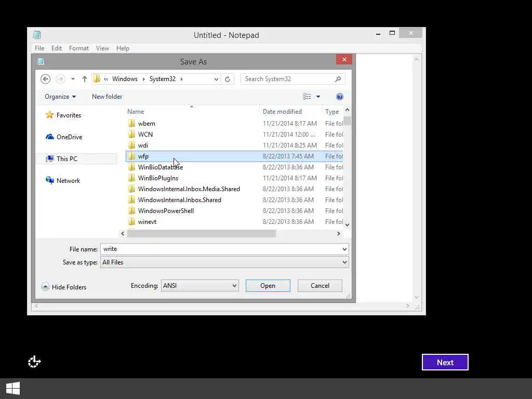Close the Save As dialog

point(344,59)
